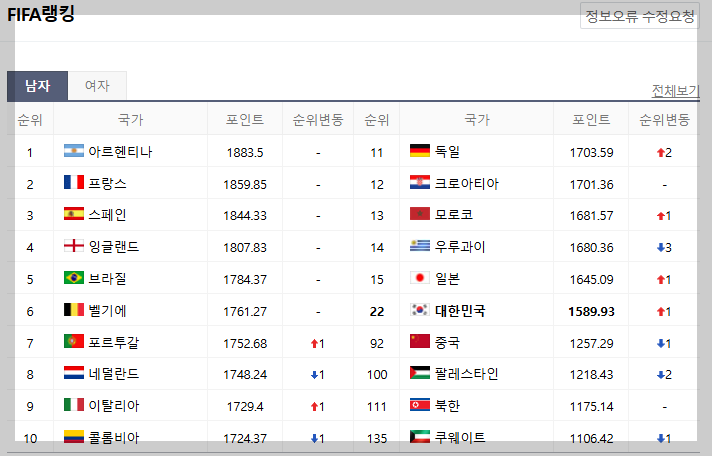Image resolution: width=712 pixels, height=456 pixels.
Task: Click the bold points value 1589.93
Action: click(591, 312)
